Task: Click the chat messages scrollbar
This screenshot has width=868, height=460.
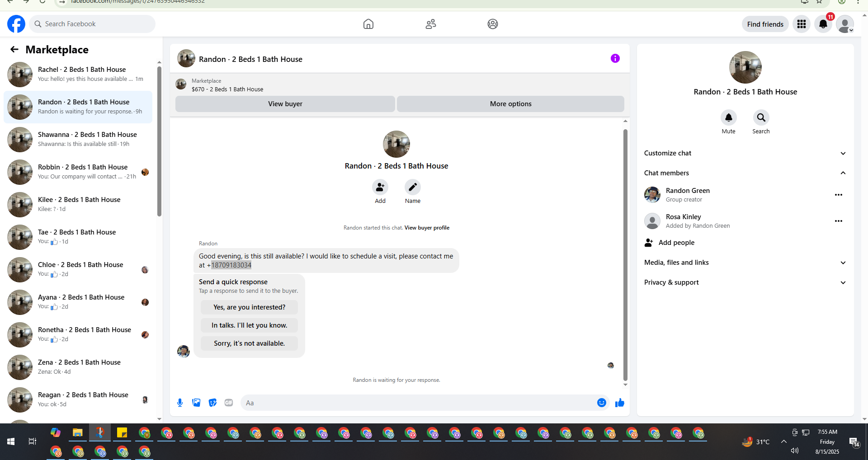Action: pyautogui.click(x=625, y=255)
